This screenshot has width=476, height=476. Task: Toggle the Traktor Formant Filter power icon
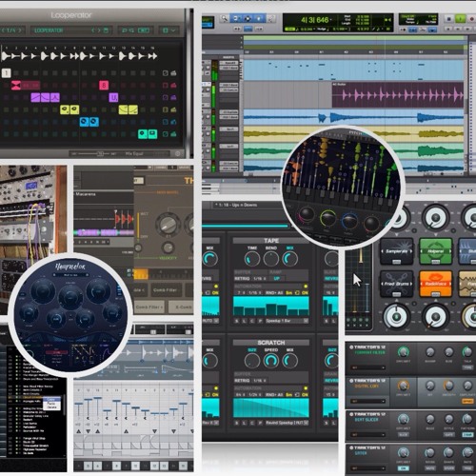point(351,347)
